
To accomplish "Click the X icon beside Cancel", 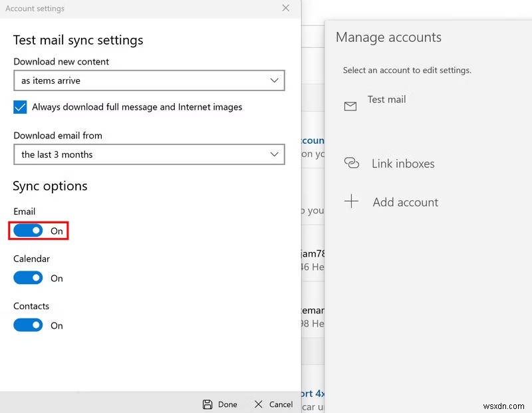I will 258,404.
